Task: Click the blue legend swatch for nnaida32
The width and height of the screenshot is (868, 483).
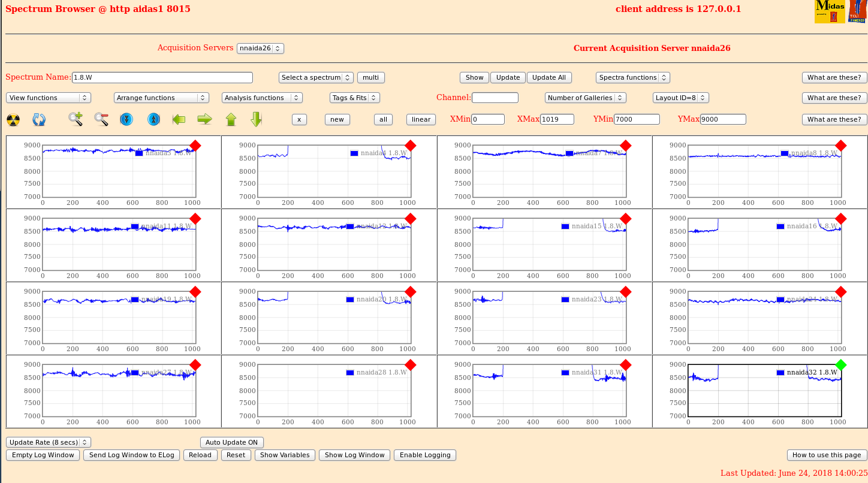Action: [780, 372]
